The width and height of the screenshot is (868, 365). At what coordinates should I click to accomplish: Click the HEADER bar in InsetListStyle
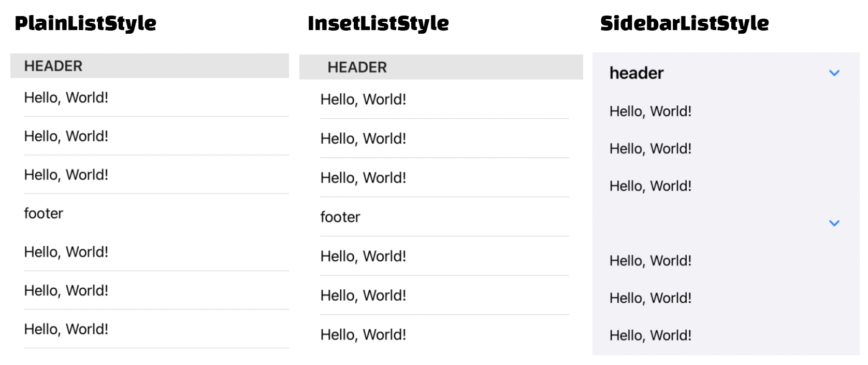pyautogui.click(x=441, y=67)
